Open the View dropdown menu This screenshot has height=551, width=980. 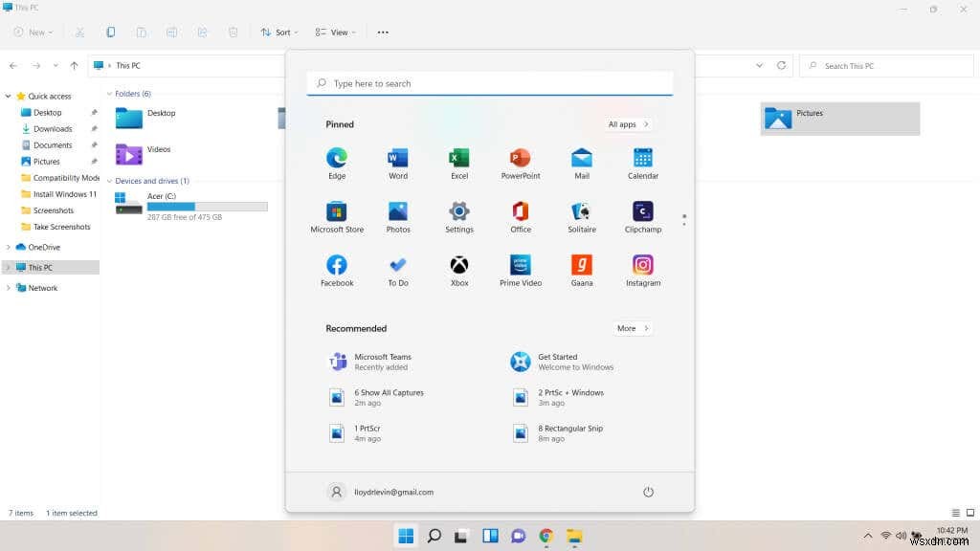pyautogui.click(x=334, y=32)
